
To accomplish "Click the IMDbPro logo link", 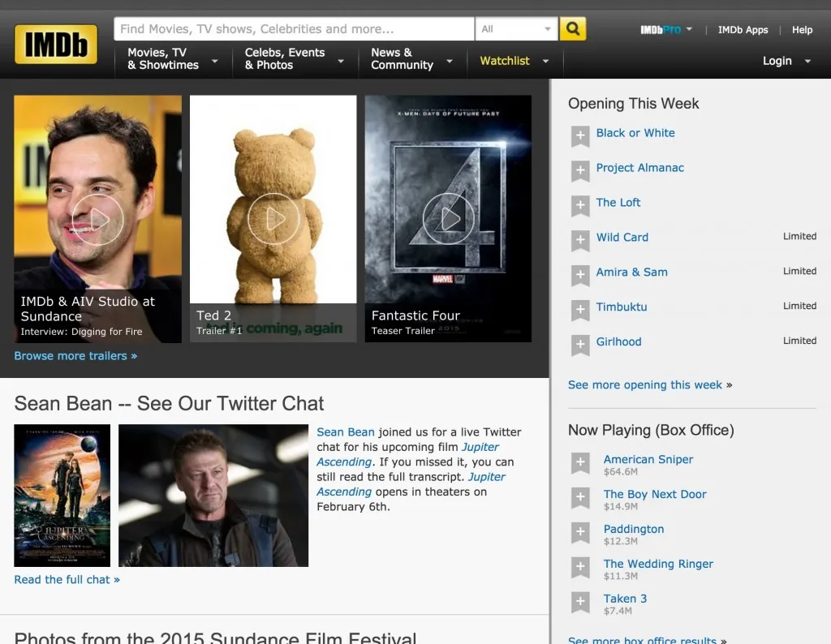I will pyautogui.click(x=661, y=30).
